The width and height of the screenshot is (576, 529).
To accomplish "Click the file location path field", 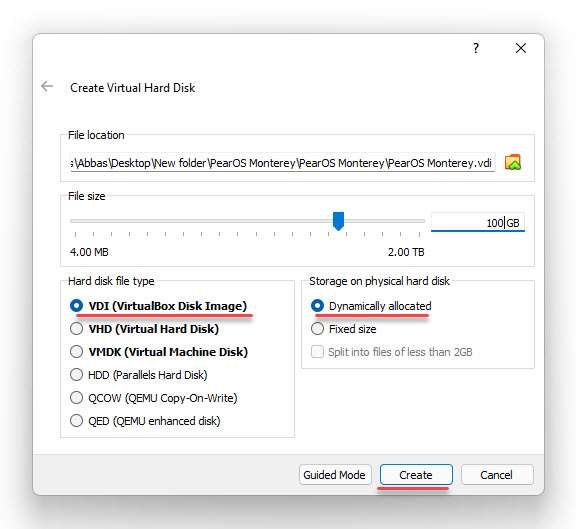I will [x=282, y=162].
